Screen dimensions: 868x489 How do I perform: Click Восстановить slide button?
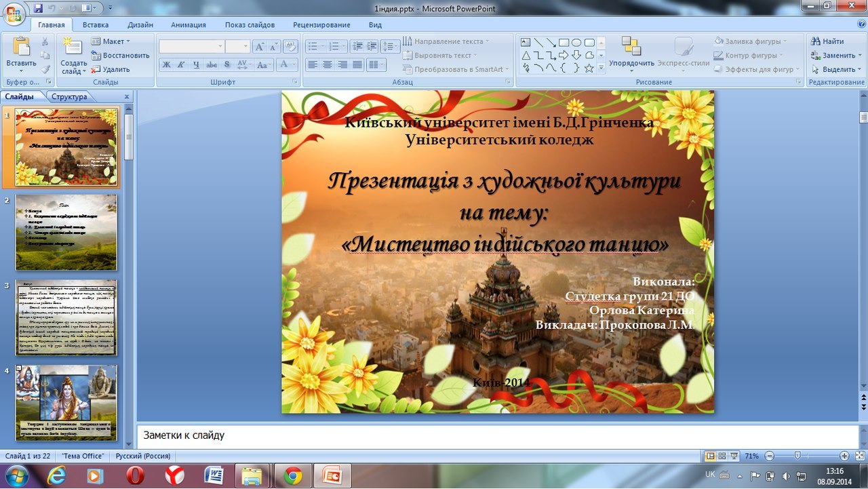pyautogui.click(x=120, y=56)
